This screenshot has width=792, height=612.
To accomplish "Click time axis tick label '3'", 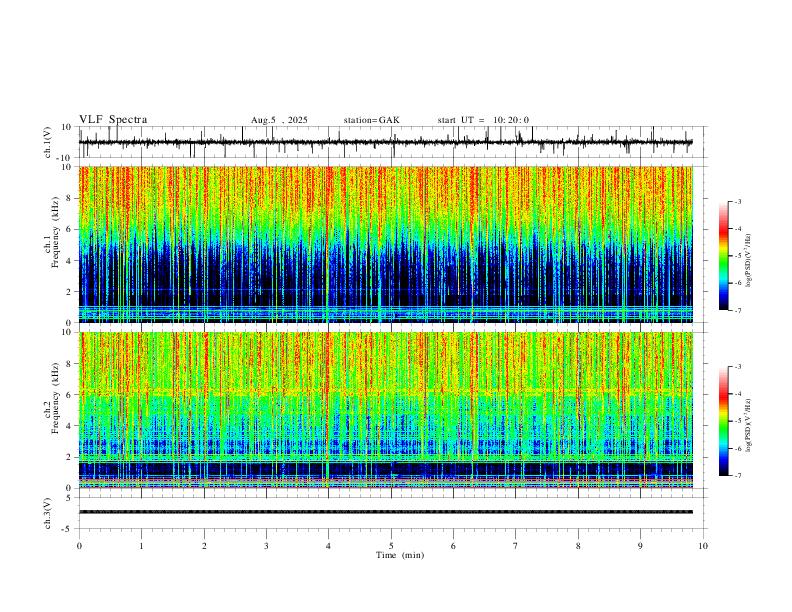I will (x=266, y=546).
